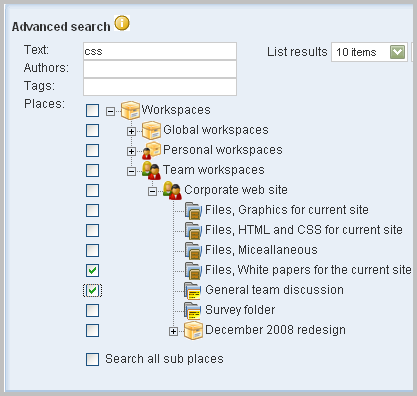The height and width of the screenshot is (396, 417).
Task: Uncheck the White papers for current site checkbox
Action: point(92,270)
